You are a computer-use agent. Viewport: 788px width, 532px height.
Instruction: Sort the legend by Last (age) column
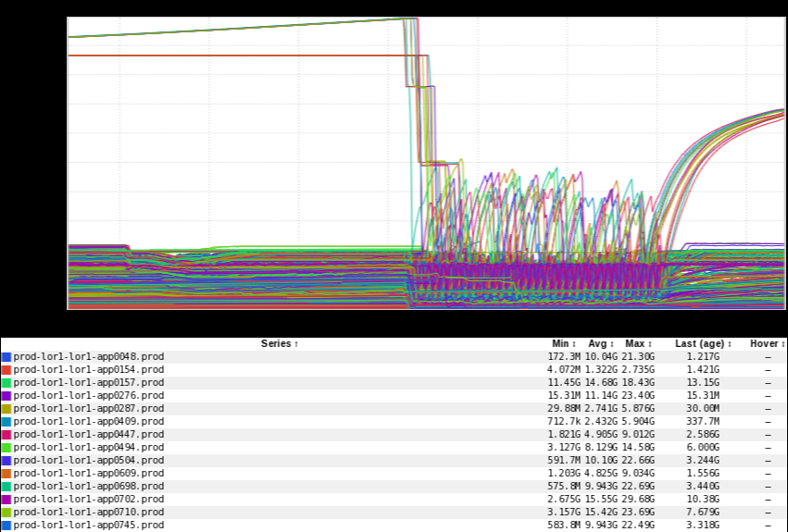coord(703,344)
